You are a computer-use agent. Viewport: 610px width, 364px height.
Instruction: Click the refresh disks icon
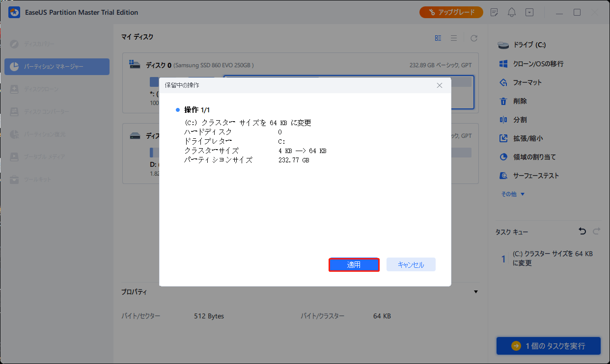[x=474, y=38]
